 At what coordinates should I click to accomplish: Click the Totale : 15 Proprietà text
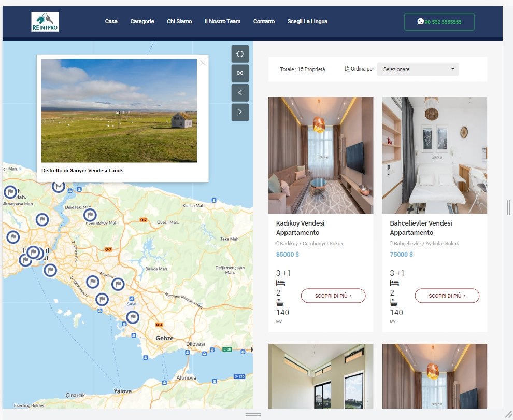point(302,69)
